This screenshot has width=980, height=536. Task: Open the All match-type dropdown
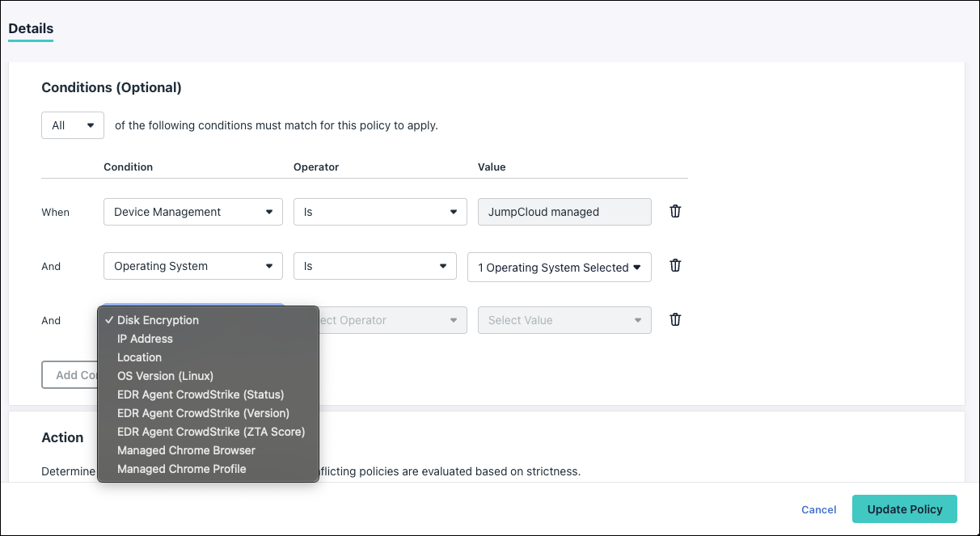click(x=72, y=125)
